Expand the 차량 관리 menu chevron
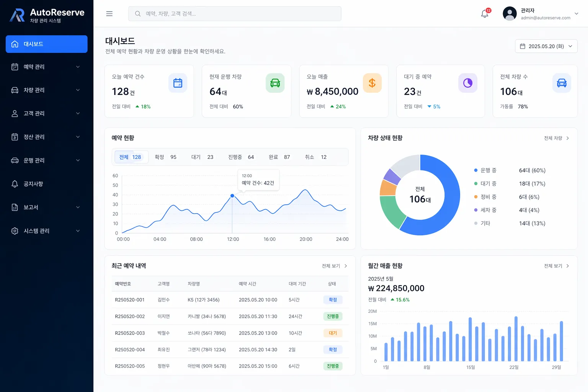This screenshot has width=588, height=392. (x=78, y=90)
